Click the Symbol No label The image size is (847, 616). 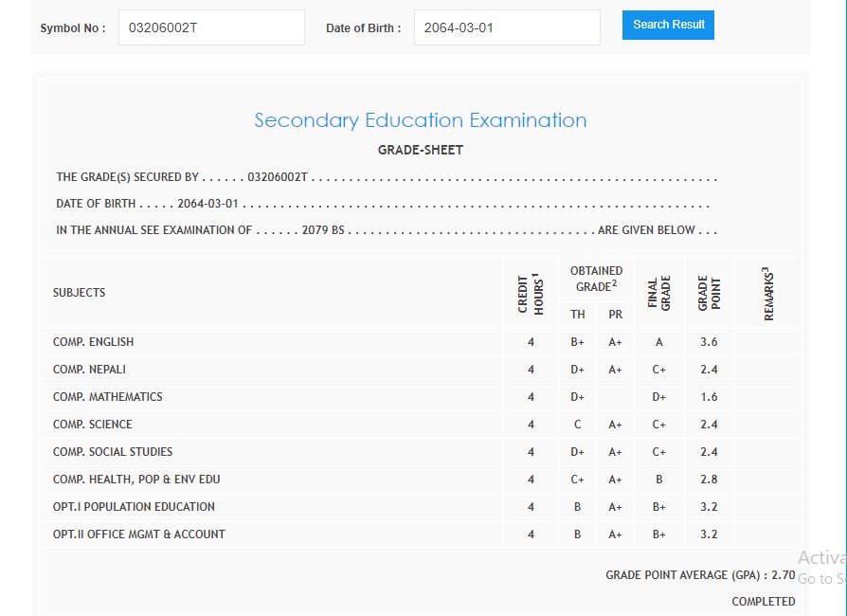73,28
